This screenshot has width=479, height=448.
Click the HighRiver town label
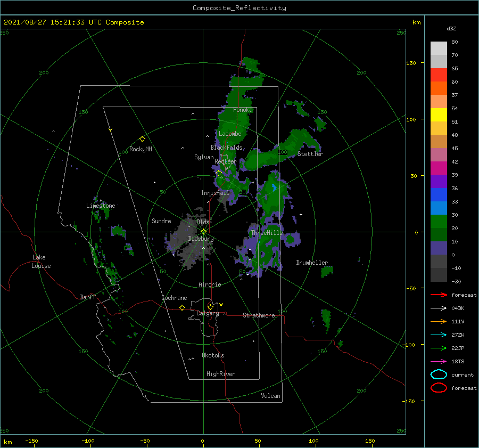click(221, 374)
